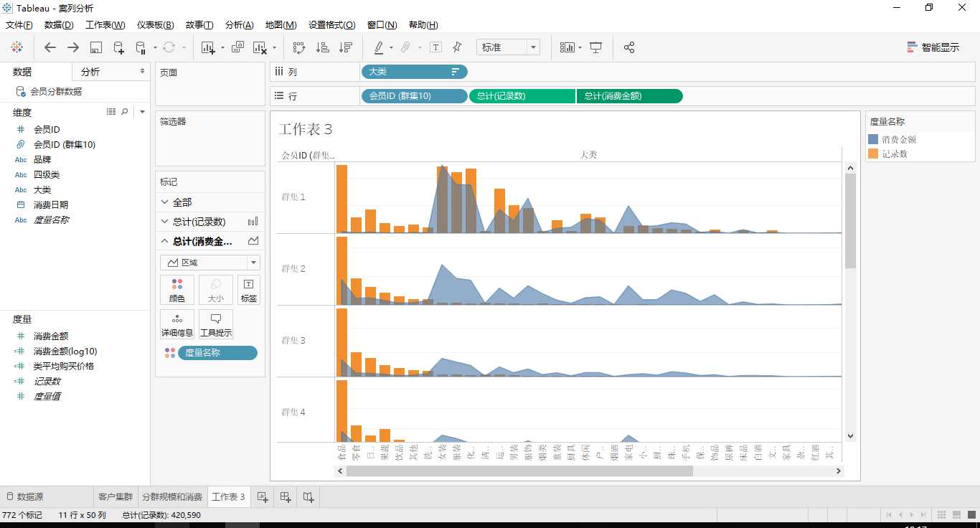Clear the sheet icon
The image size is (980, 528).
tap(259, 47)
